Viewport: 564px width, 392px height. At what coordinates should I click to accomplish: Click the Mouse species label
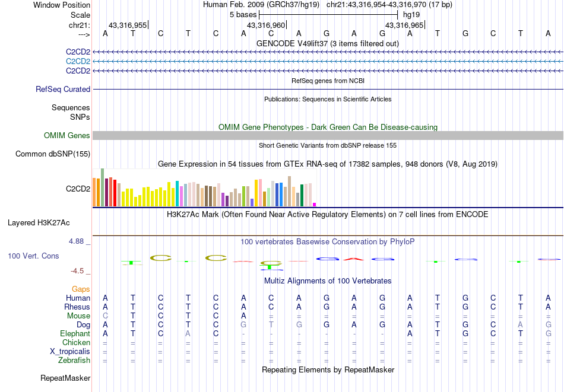pyautogui.click(x=78, y=316)
